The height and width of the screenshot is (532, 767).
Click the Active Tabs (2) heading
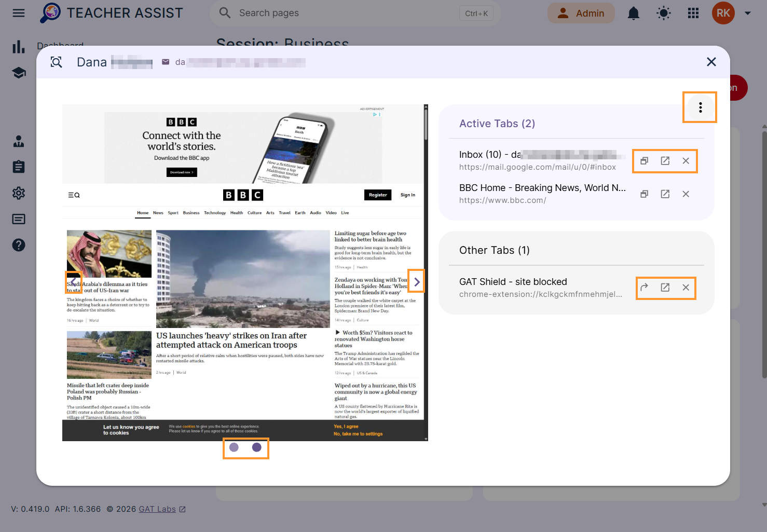point(497,124)
